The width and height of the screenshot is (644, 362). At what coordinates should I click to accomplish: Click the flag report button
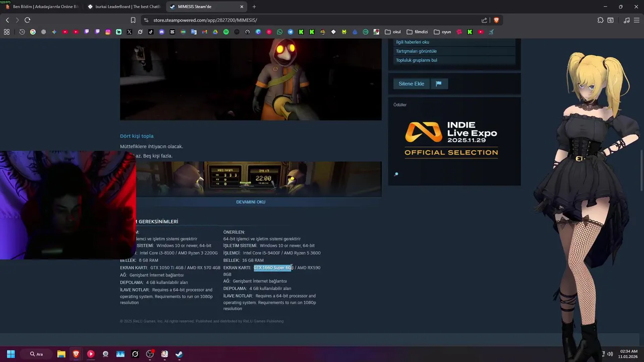pos(439,84)
